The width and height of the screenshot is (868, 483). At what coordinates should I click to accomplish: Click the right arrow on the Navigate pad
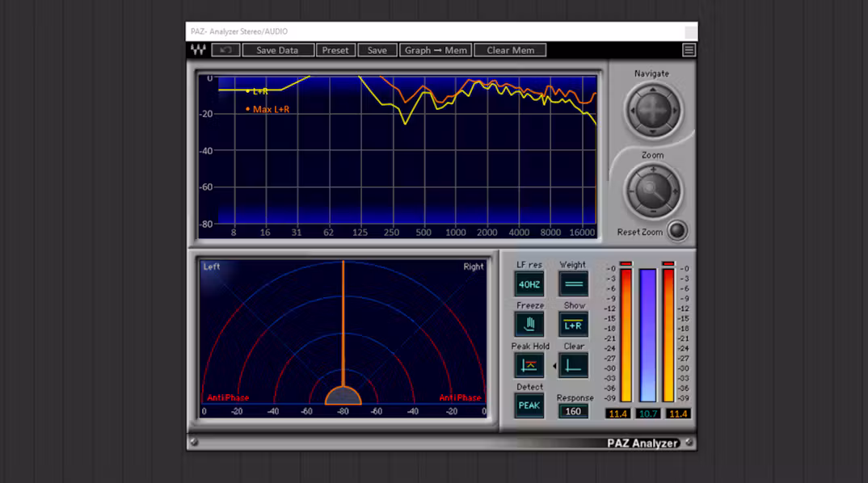pyautogui.click(x=674, y=111)
